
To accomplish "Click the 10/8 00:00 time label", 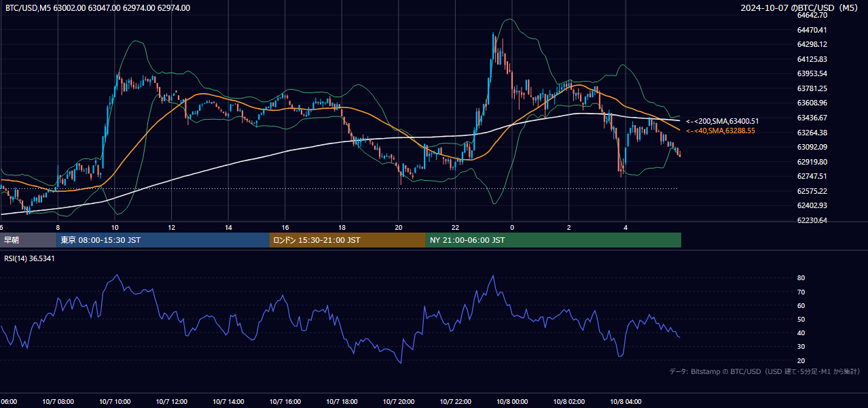I will coord(512,402).
